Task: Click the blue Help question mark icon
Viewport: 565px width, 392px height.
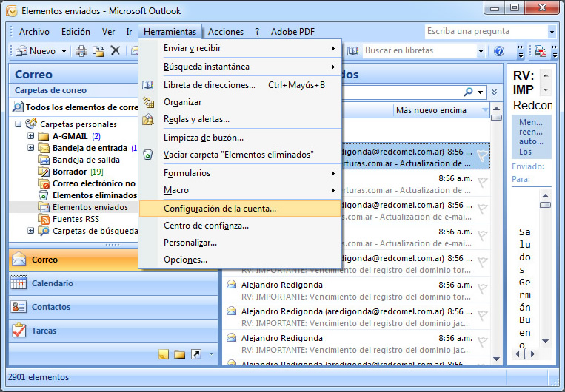Action: [499, 51]
